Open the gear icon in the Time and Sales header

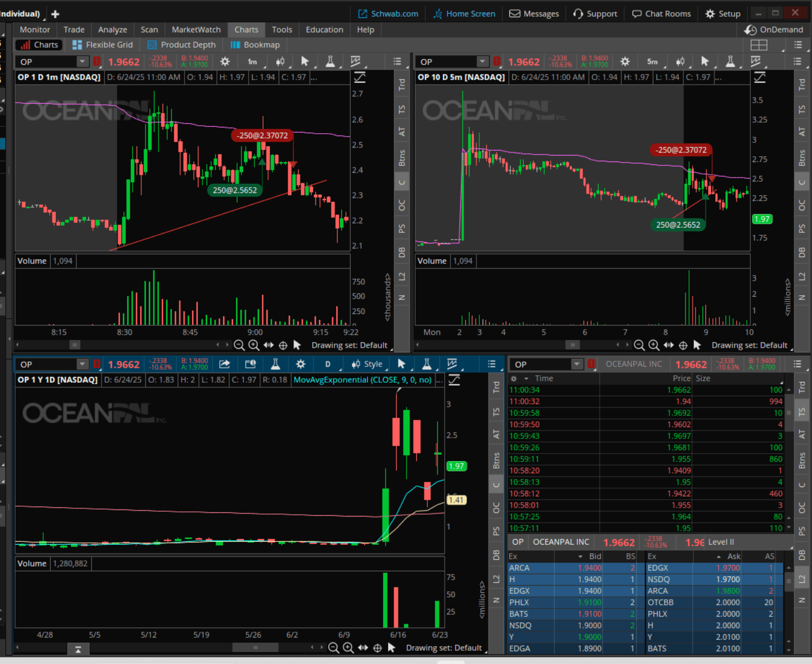coord(514,379)
